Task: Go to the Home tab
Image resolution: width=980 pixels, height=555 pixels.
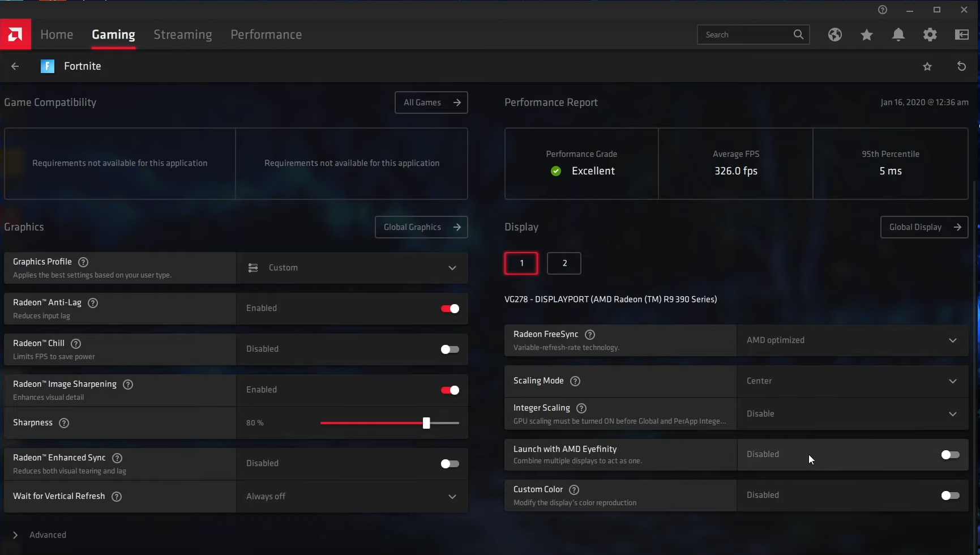Action: [x=57, y=35]
